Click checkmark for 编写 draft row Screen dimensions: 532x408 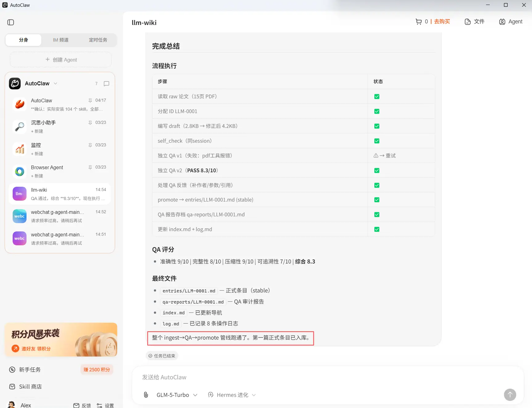pos(377,126)
